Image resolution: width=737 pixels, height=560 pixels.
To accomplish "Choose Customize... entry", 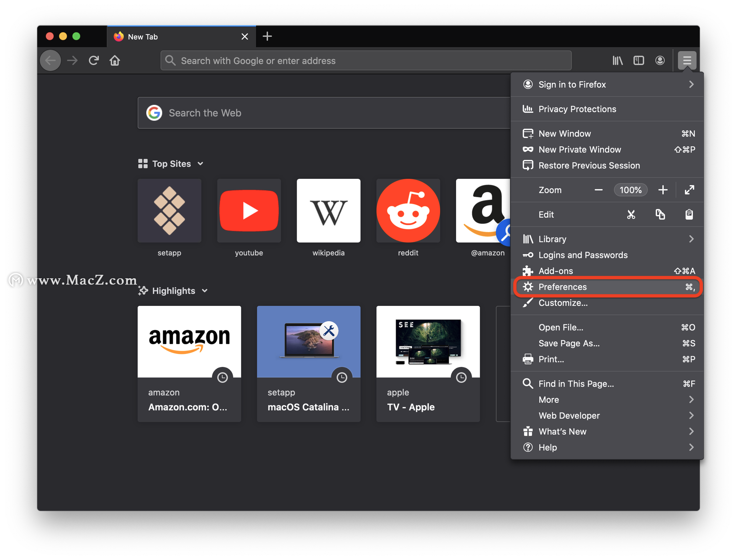I will pyautogui.click(x=607, y=303).
